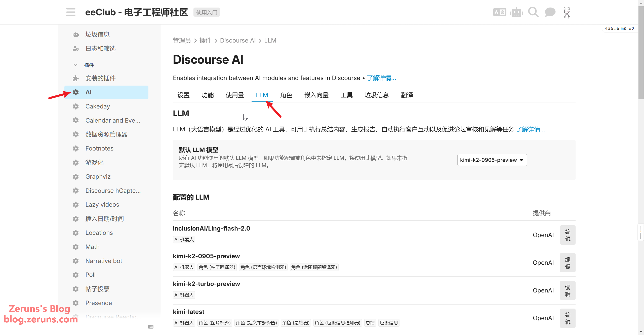Collapse the 插件 sidebar section

coord(75,65)
